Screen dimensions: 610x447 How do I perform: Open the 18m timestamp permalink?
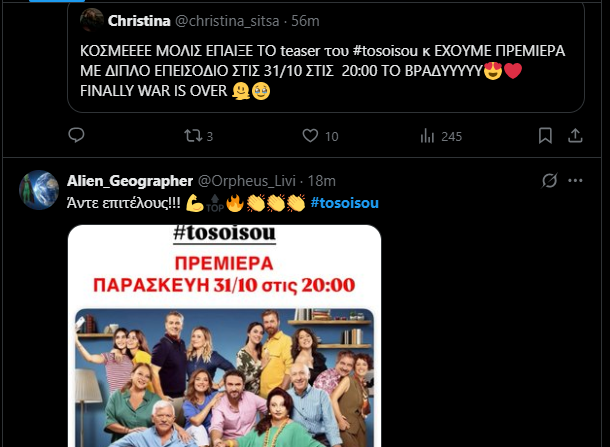click(321, 181)
